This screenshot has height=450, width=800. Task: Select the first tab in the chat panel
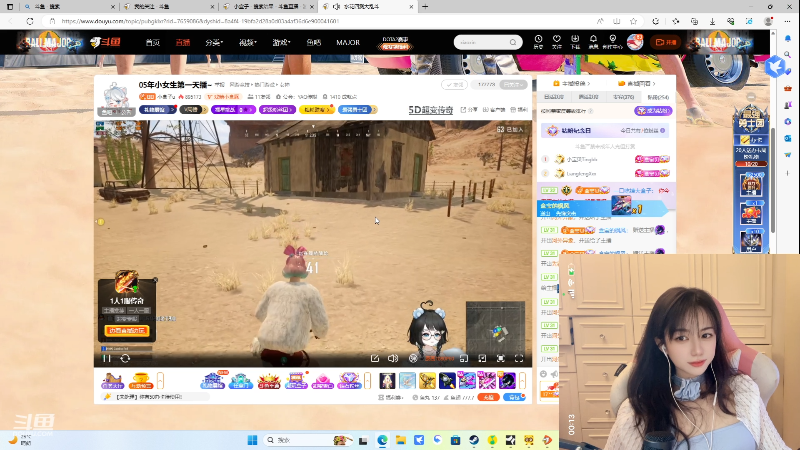click(554, 97)
